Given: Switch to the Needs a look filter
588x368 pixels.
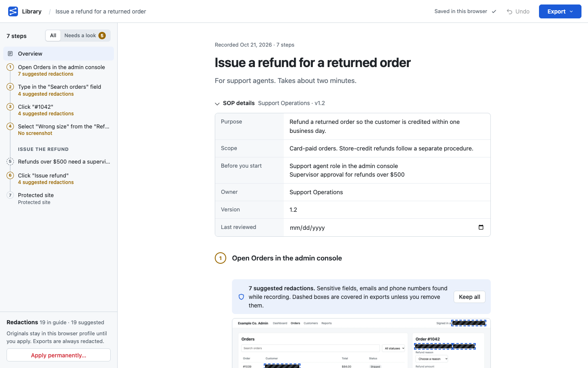Looking at the screenshot, I should (85, 36).
